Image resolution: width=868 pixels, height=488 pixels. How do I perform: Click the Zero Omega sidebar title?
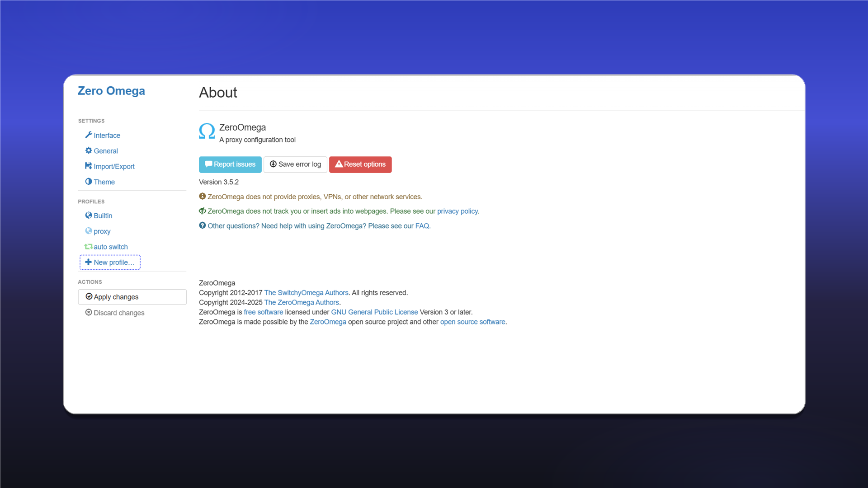coord(111,91)
